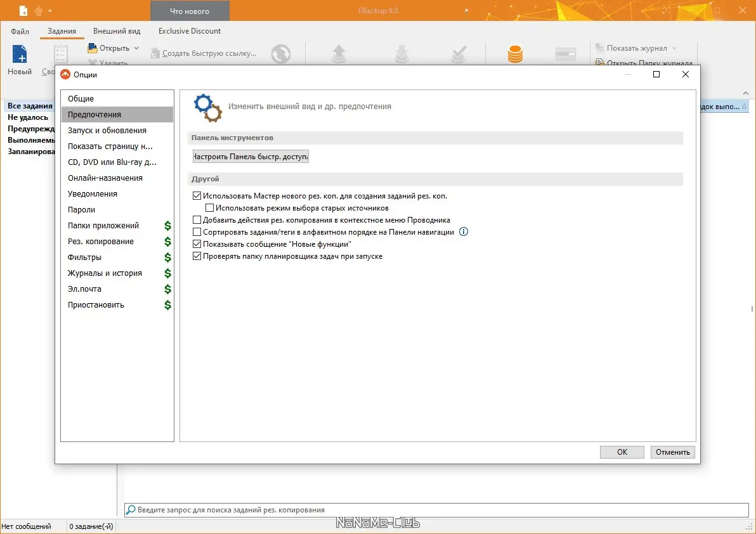Click the circular refresh arrows ribbon icon
This screenshot has height=534, width=756.
click(x=280, y=54)
